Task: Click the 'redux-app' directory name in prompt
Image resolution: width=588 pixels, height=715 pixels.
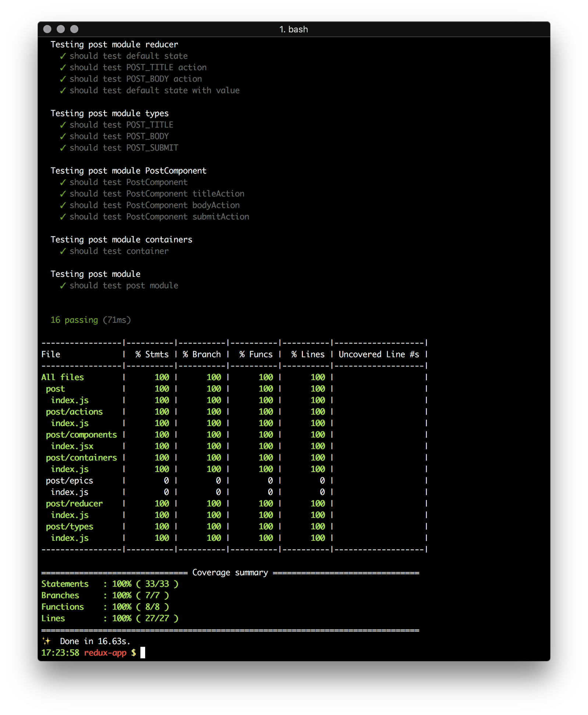Action: pos(105,653)
